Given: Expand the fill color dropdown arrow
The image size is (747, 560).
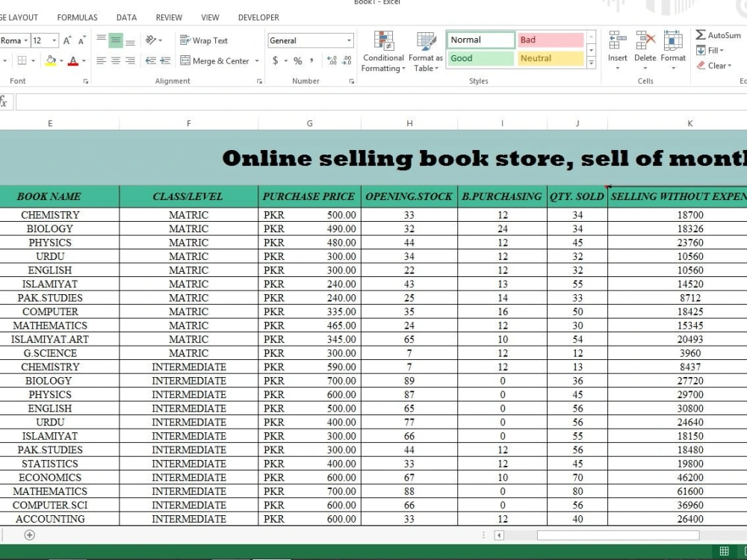Looking at the screenshot, I should [x=61, y=61].
